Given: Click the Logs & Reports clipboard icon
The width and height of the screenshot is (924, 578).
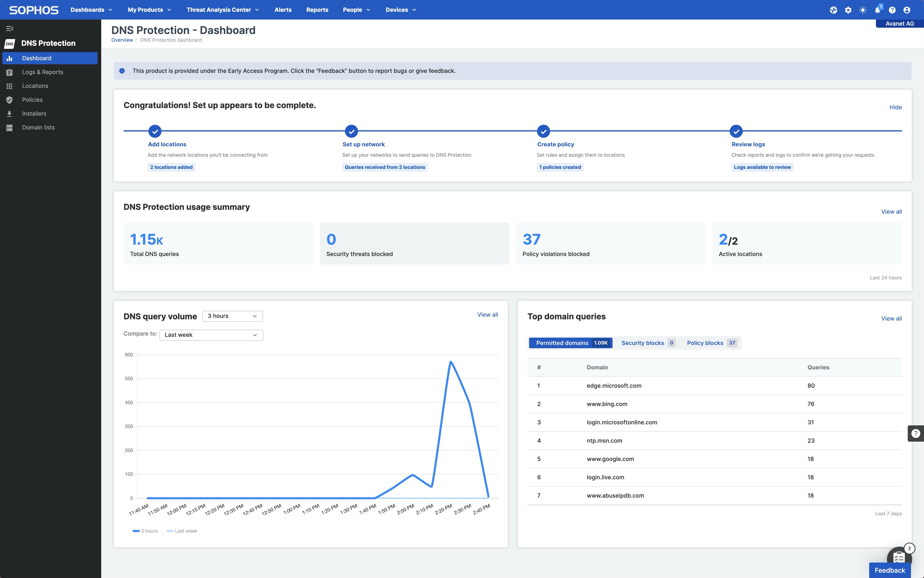Looking at the screenshot, I should tap(10, 72).
